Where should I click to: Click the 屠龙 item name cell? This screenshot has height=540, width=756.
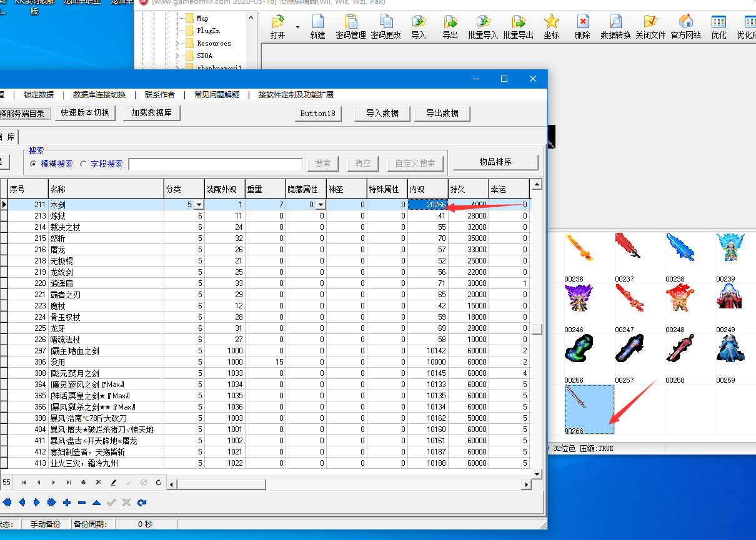(x=106, y=250)
